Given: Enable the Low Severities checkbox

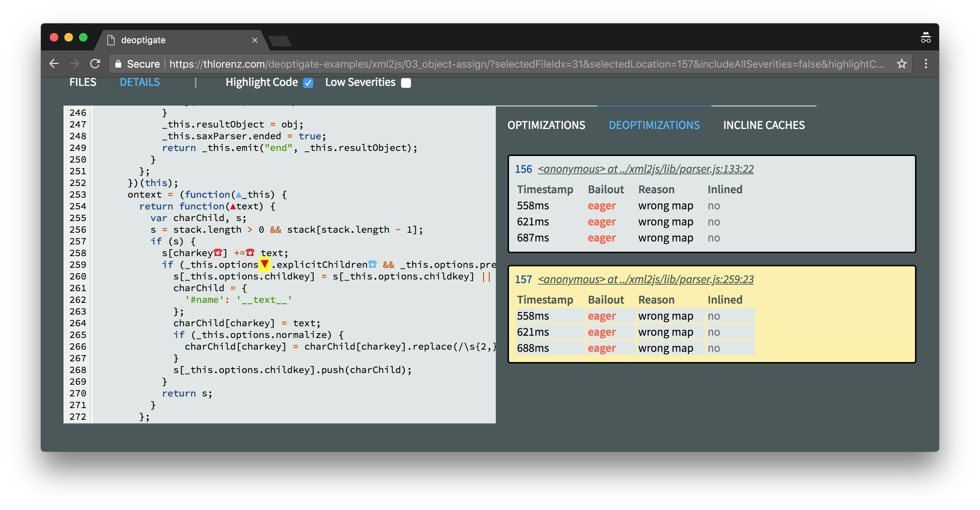Looking at the screenshot, I should click(406, 83).
